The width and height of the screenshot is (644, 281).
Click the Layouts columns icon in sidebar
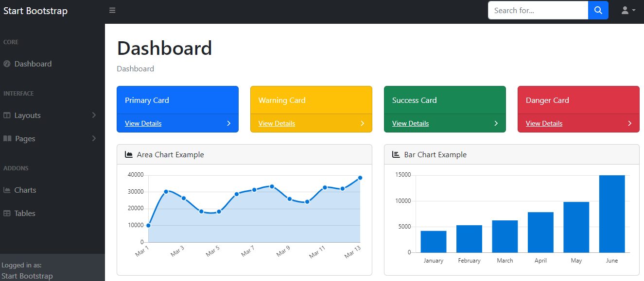[7, 116]
